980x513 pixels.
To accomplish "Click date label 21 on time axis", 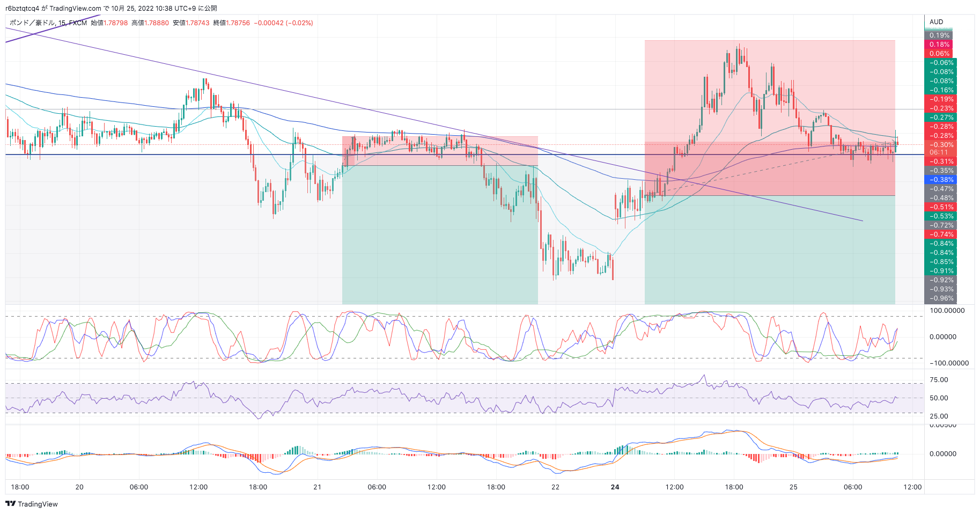I will tap(318, 487).
